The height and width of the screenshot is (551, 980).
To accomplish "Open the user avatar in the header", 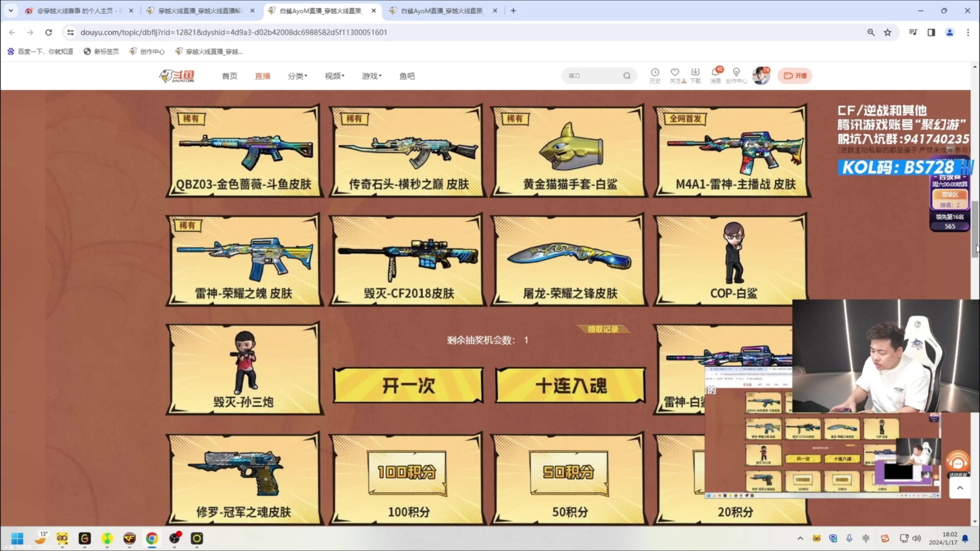I will pos(761,76).
